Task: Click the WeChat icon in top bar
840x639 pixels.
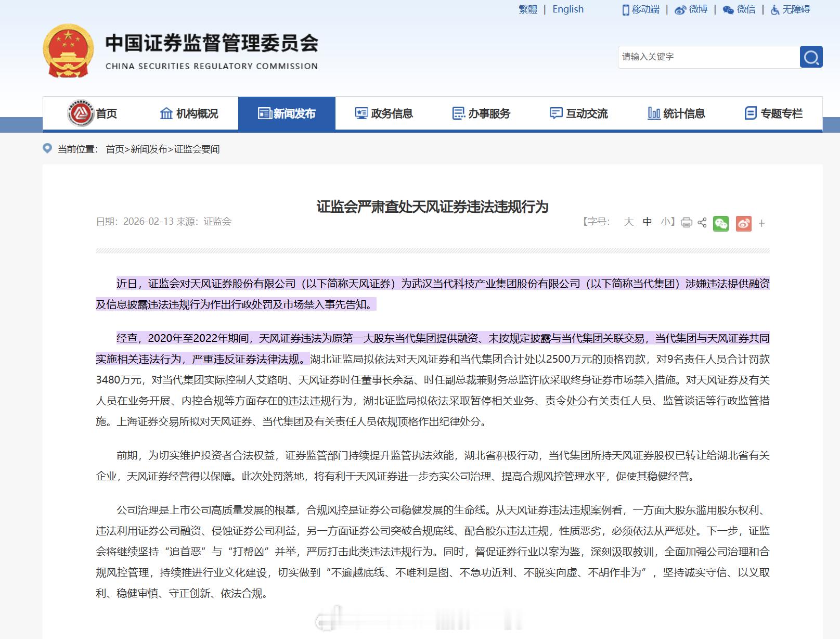Action: [x=728, y=10]
